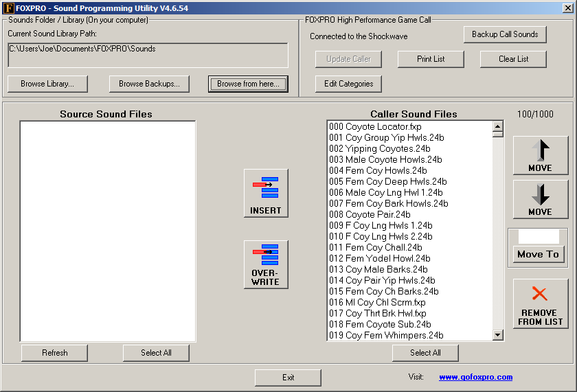
Task: Click the Update Caller button
Action: [x=348, y=59]
